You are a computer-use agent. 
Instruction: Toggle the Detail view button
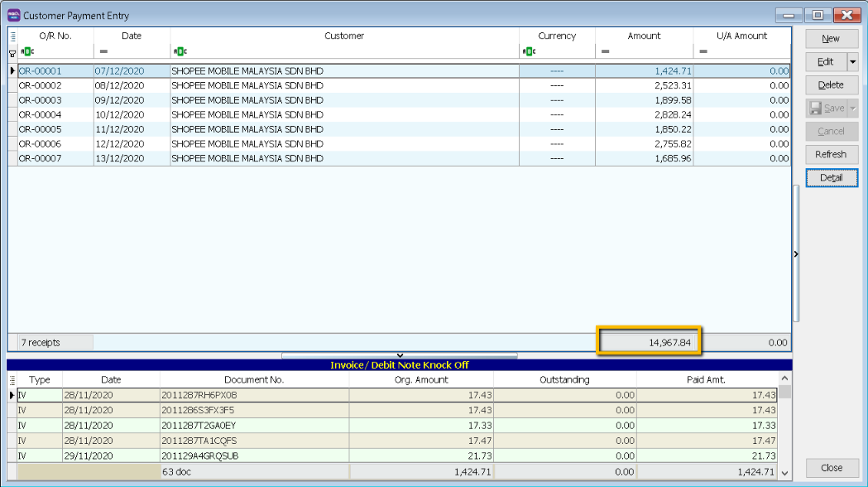click(831, 177)
